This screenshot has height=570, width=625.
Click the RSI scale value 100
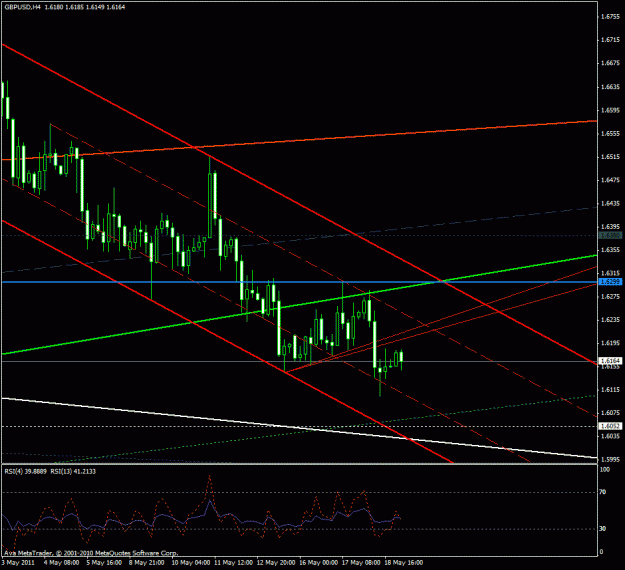[x=605, y=470]
